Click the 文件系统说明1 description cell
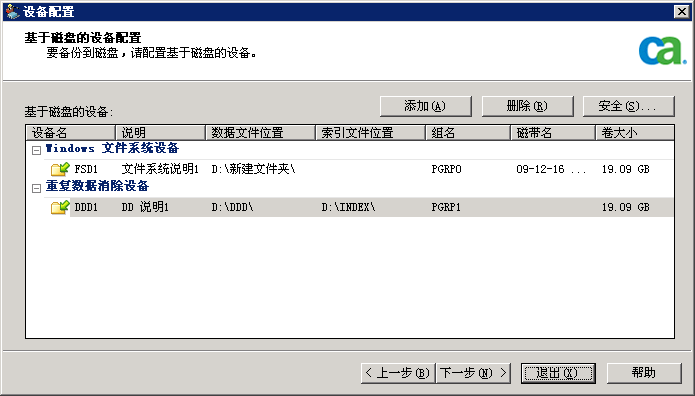This screenshot has width=695, height=396. click(160, 169)
